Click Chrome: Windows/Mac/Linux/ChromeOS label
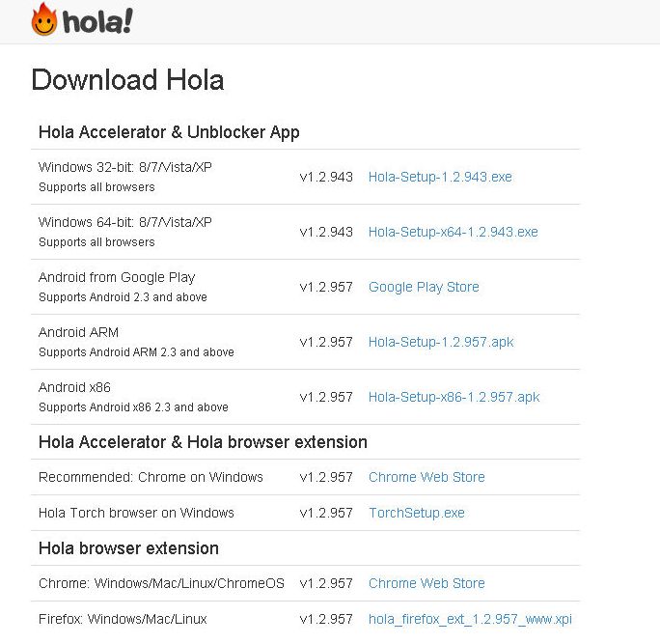The image size is (660, 644). coord(162,583)
